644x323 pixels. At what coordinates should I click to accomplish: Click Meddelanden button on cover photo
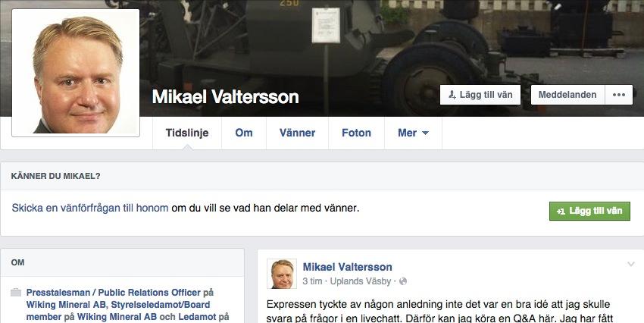[567, 95]
